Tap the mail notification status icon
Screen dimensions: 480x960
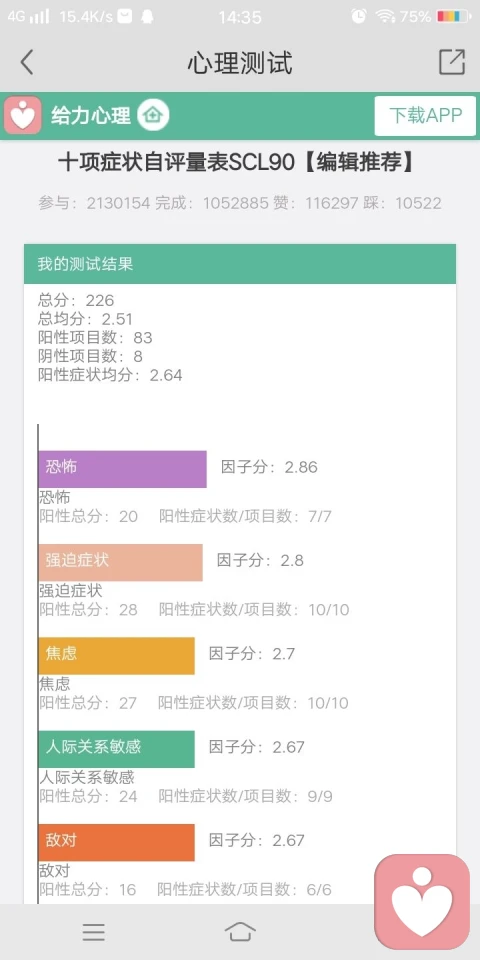(125, 17)
